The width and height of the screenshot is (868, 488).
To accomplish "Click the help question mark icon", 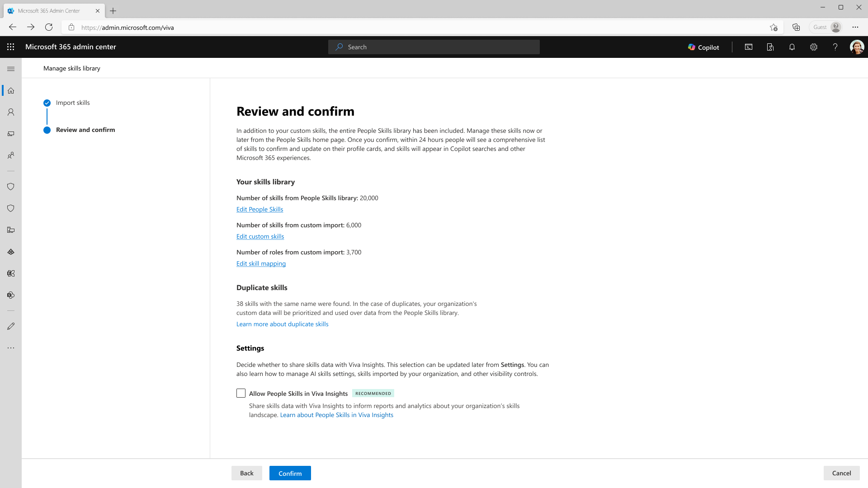I will point(835,47).
